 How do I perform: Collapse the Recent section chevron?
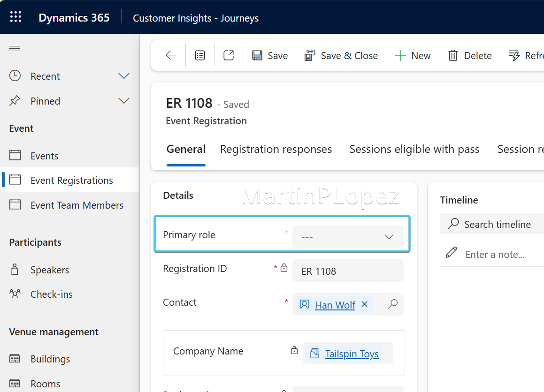click(x=123, y=75)
